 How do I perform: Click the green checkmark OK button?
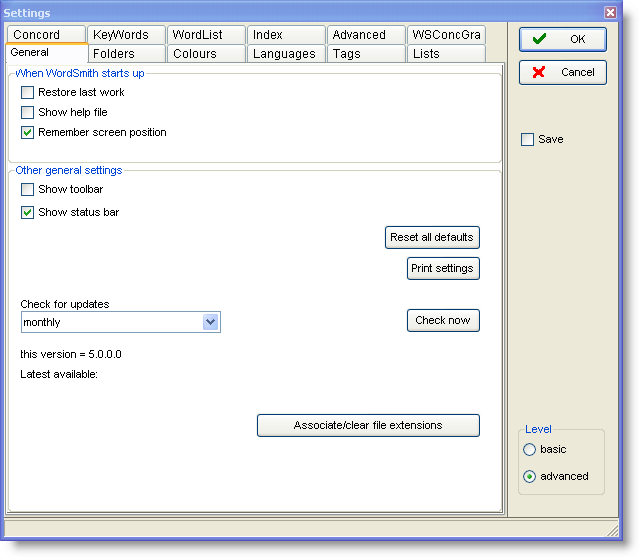click(x=562, y=40)
